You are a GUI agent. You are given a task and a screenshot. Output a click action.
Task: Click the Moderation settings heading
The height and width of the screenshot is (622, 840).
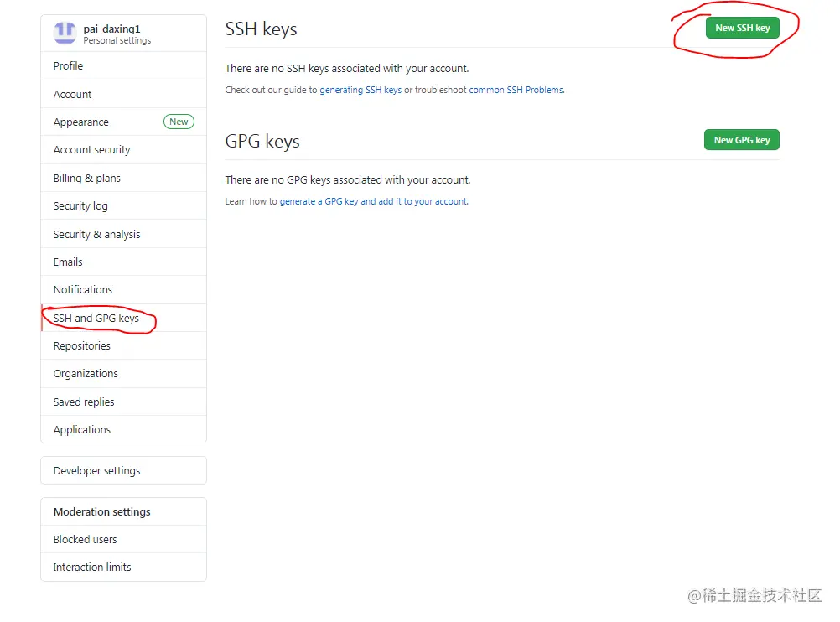pos(101,511)
